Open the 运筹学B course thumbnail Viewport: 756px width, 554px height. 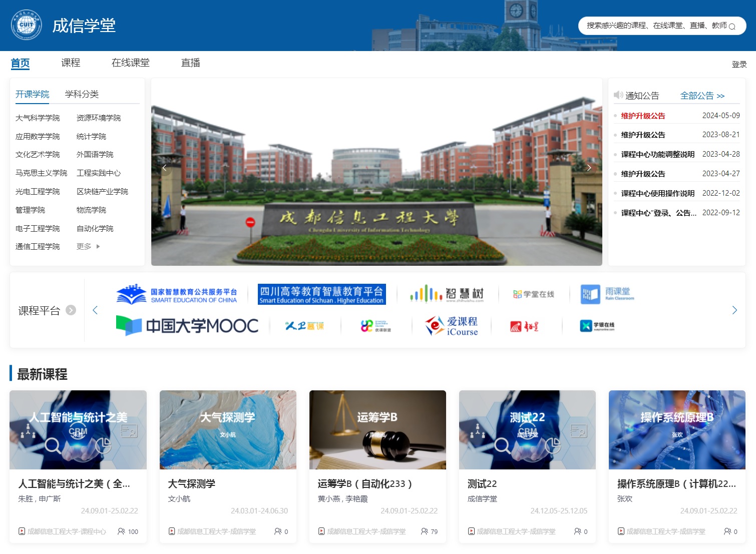point(377,430)
